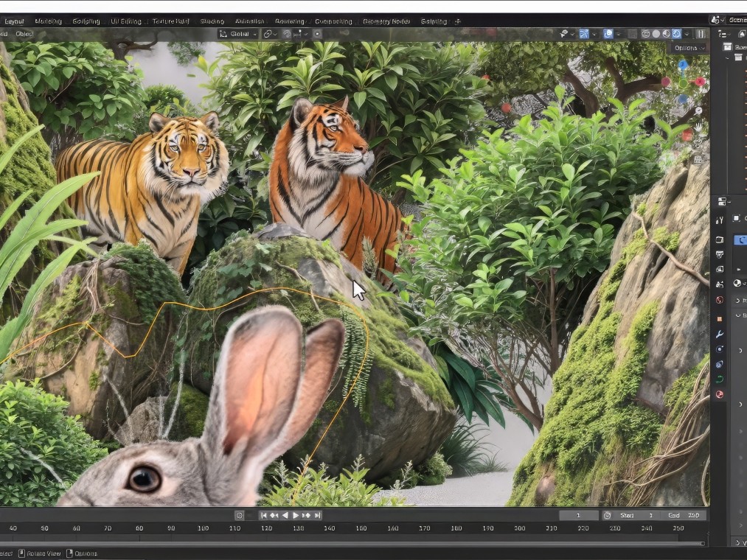Screen dimensions: 747x560
Task: Click frame 100 on the timeline
Action: (203, 528)
